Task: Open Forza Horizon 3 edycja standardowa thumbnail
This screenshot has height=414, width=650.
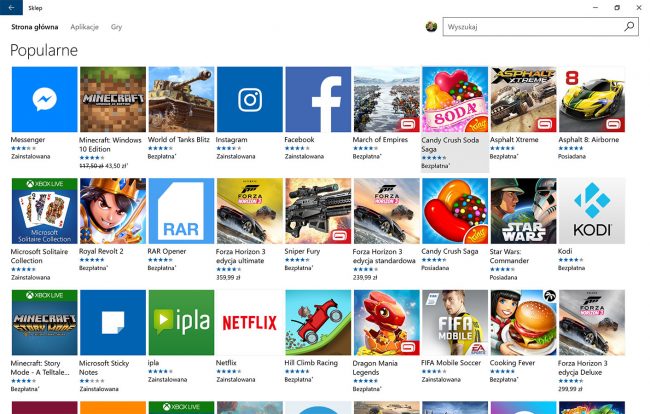Action: [387, 211]
